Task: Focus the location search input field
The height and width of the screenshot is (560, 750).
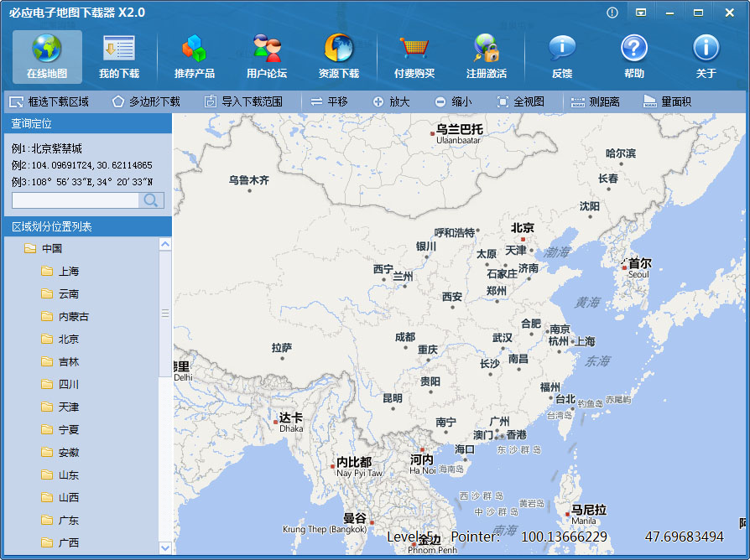Action: click(76, 200)
